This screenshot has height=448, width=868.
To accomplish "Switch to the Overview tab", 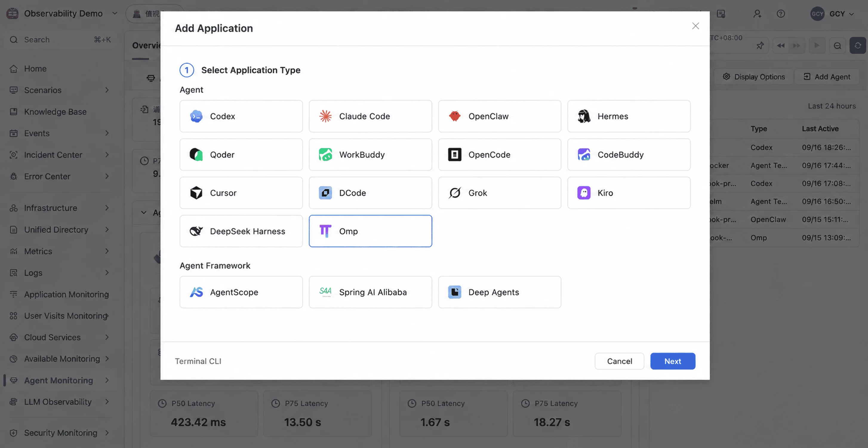I will (x=146, y=45).
